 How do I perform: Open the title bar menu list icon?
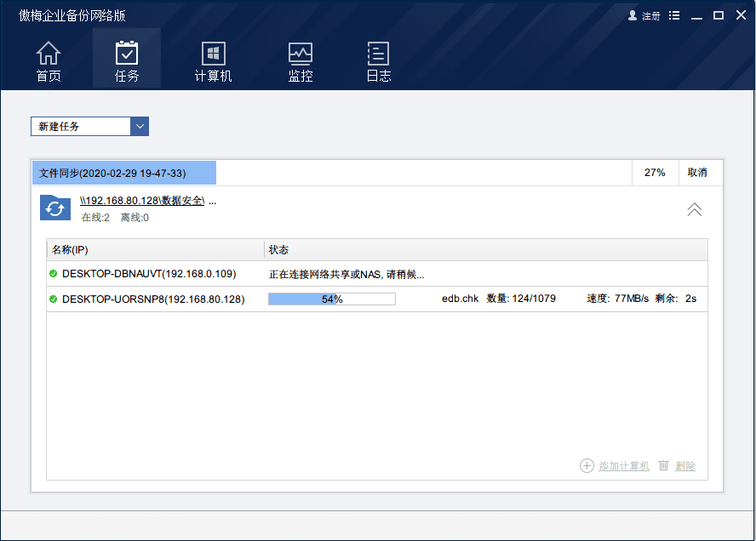[x=674, y=16]
